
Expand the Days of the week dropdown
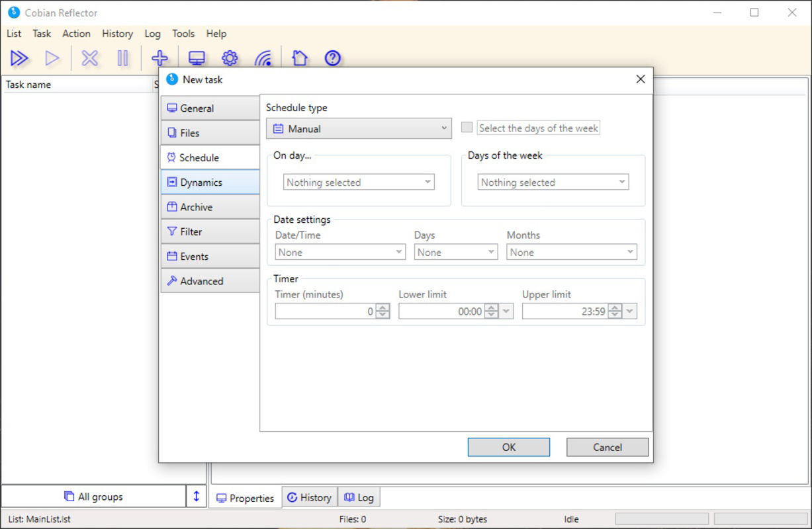[x=553, y=183]
